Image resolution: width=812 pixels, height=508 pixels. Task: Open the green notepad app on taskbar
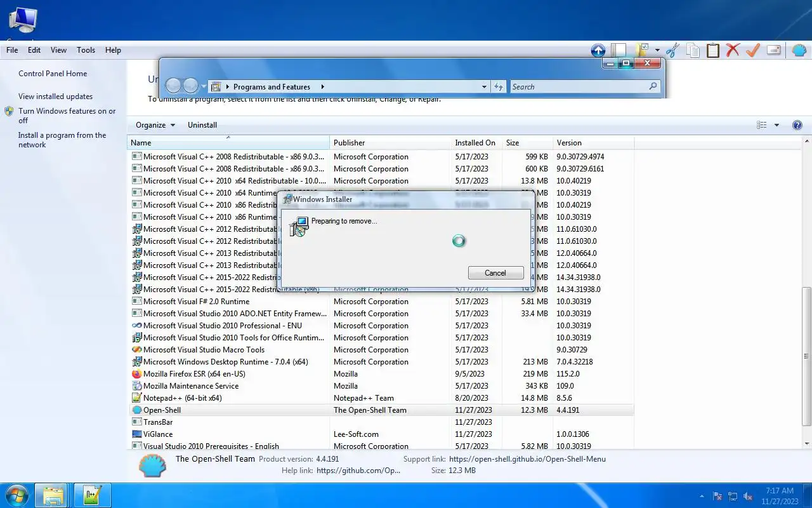click(93, 495)
